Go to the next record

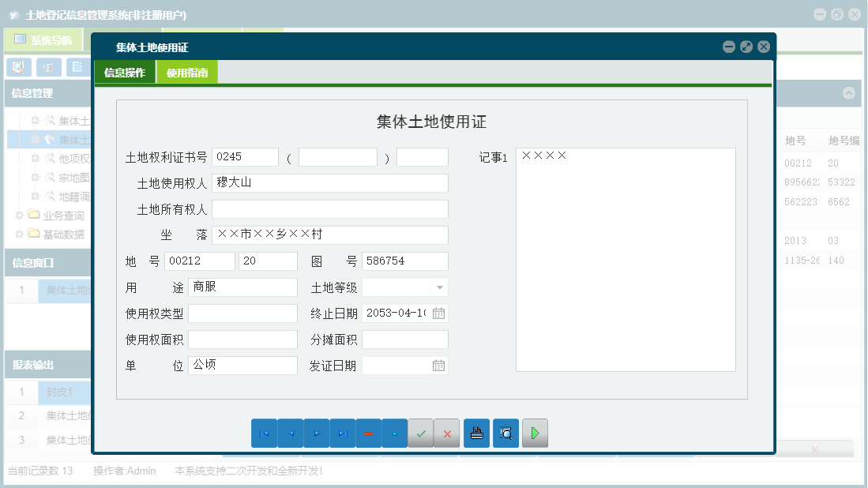[317, 434]
